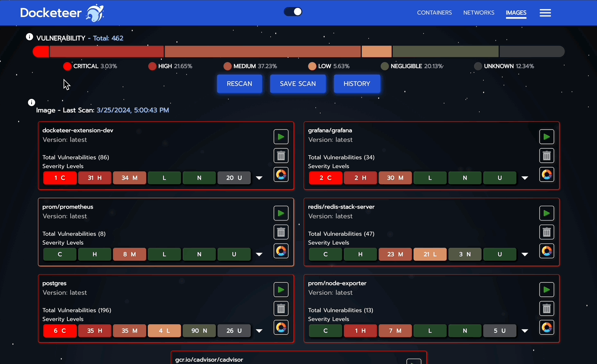Image resolution: width=597 pixels, height=364 pixels.
Task: Open the Images page
Action: (x=516, y=13)
